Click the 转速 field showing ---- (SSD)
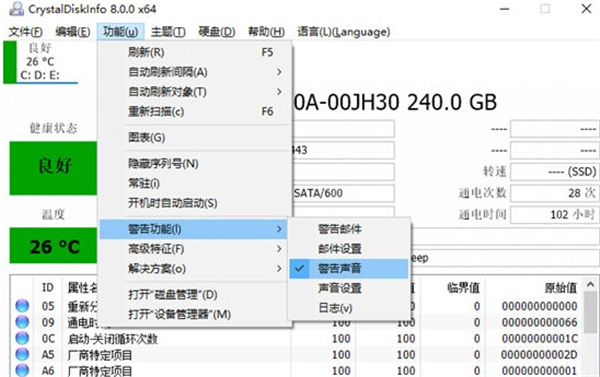Viewport: 600px width, 377px height. pos(554,172)
